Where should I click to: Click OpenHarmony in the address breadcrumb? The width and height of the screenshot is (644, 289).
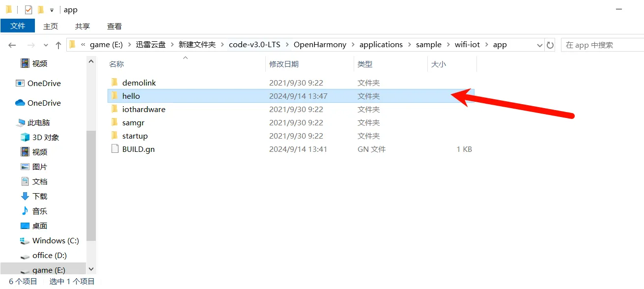pyautogui.click(x=320, y=45)
